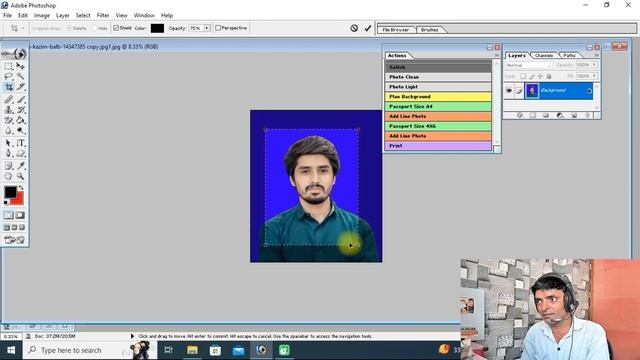Screen dimensions: 640x360
Task: Select the Healing Brush tool
Action: (9, 99)
